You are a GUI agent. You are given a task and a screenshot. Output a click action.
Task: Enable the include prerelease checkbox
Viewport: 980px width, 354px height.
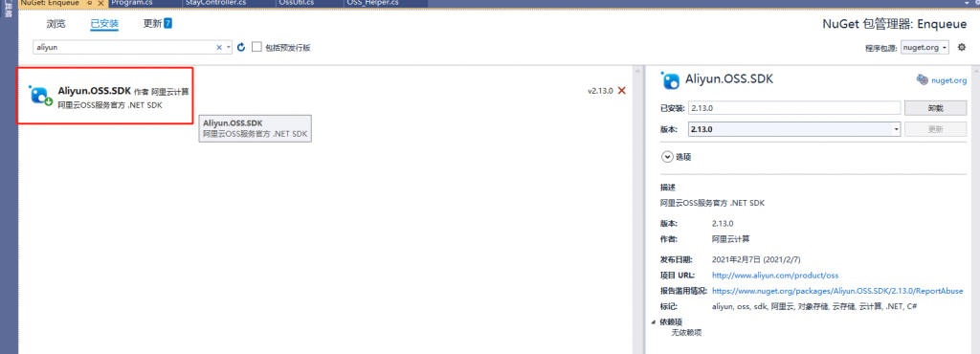256,47
